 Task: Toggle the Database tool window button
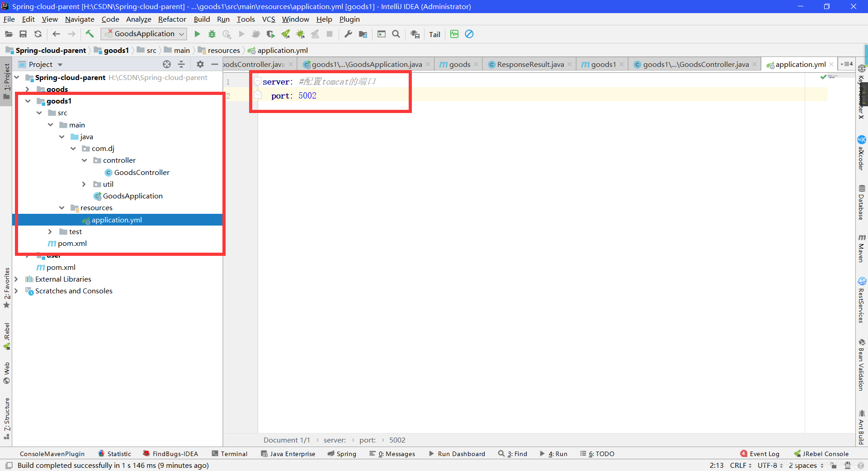point(862,202)
